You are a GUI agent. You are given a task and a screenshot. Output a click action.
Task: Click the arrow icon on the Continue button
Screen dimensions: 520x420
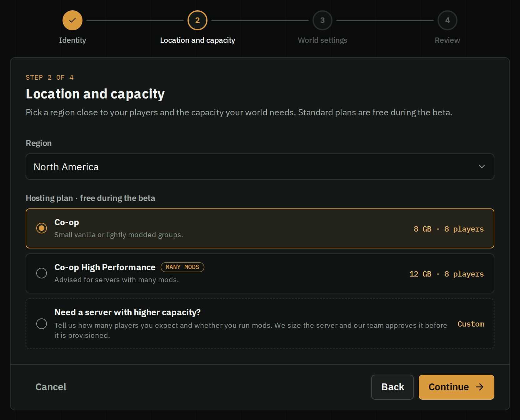point(480,387)
